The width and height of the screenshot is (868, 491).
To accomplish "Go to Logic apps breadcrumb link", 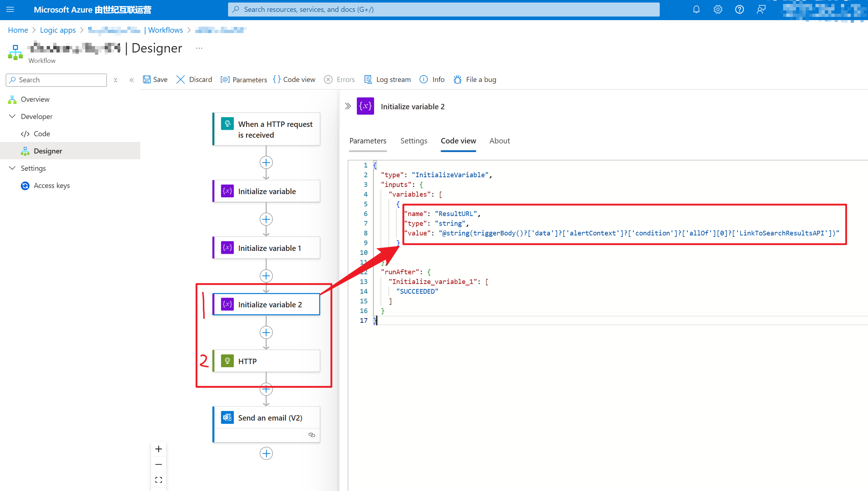I will 58,30.
